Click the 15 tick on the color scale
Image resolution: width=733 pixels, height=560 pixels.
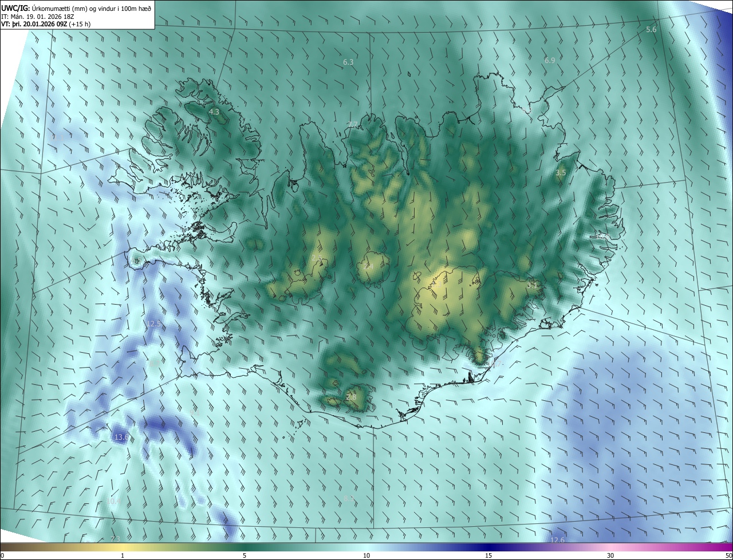(488, 555)
